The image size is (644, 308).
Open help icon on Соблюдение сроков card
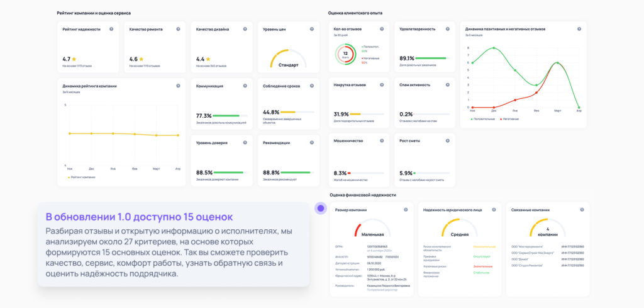[312, 86]
